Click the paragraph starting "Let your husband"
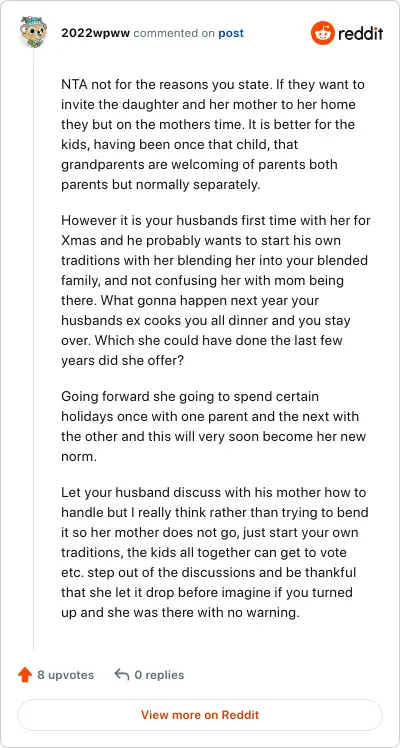The height and width of the screenshot is (748, 400). click(214, 552)
